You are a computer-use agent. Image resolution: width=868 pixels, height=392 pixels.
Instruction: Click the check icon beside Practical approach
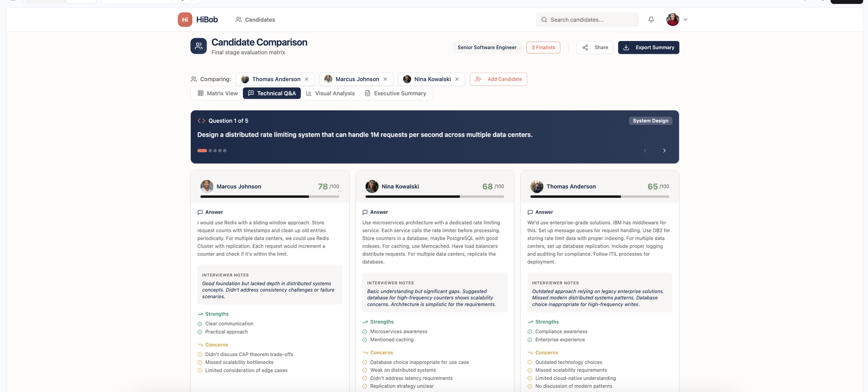click(x=200, y=332)
